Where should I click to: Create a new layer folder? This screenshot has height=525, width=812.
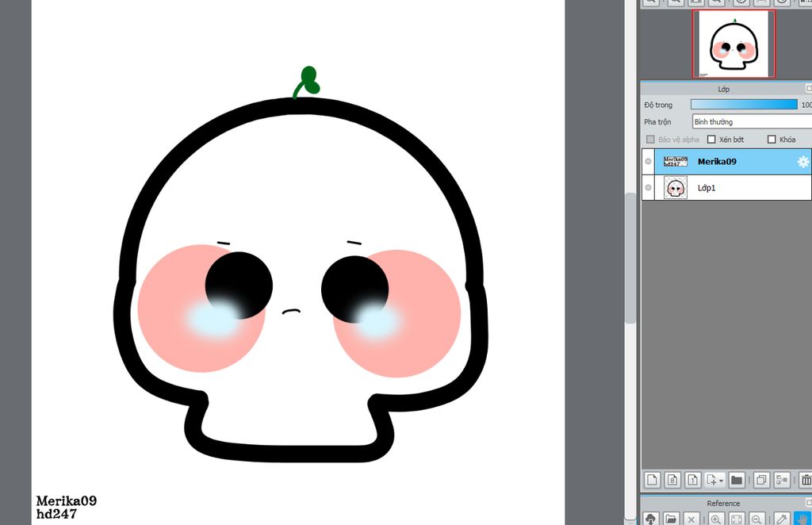[737, 480]
